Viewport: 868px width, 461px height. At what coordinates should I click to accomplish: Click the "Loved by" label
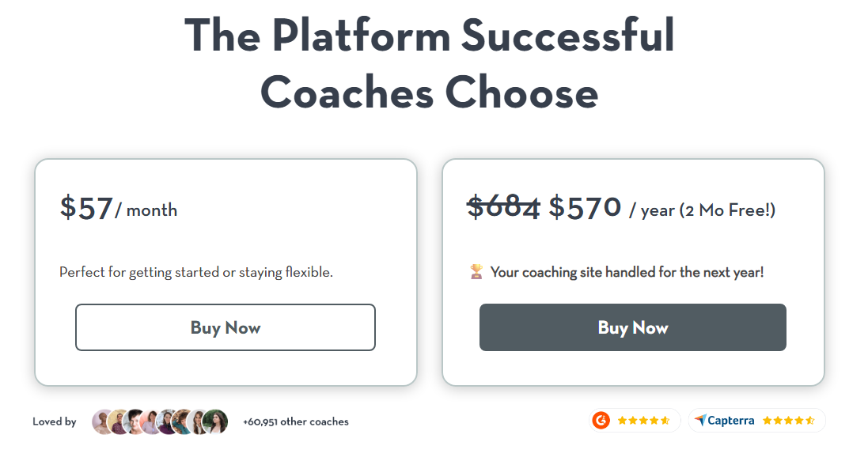tap(55, 421)
